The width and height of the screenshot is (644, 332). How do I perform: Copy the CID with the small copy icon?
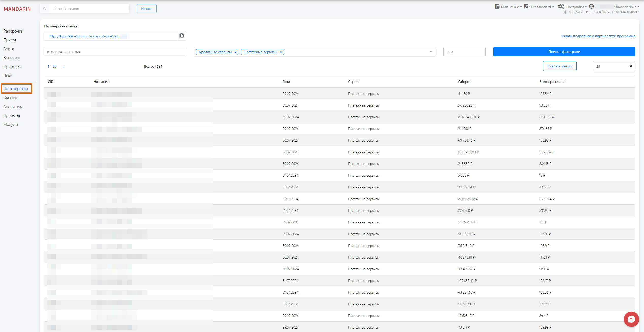click(x=566, y=12)
